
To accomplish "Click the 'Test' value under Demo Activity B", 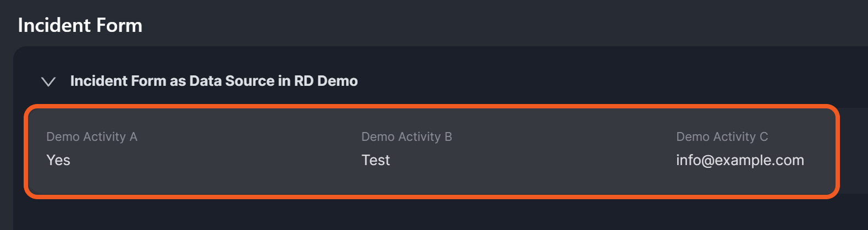I will (376, 160).
